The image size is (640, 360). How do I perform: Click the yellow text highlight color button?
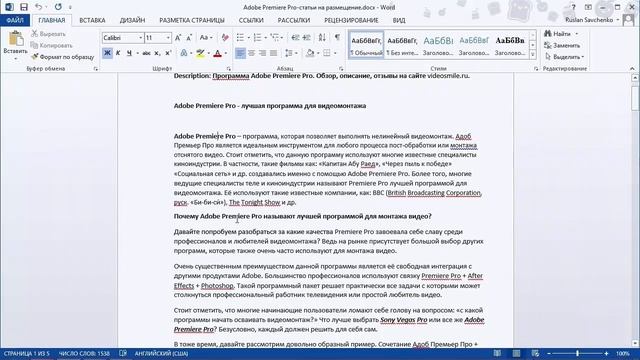(200, 53)
